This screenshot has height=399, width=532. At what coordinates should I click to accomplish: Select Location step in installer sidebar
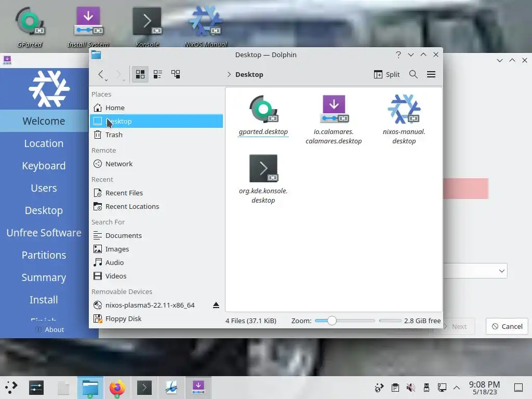44,143
